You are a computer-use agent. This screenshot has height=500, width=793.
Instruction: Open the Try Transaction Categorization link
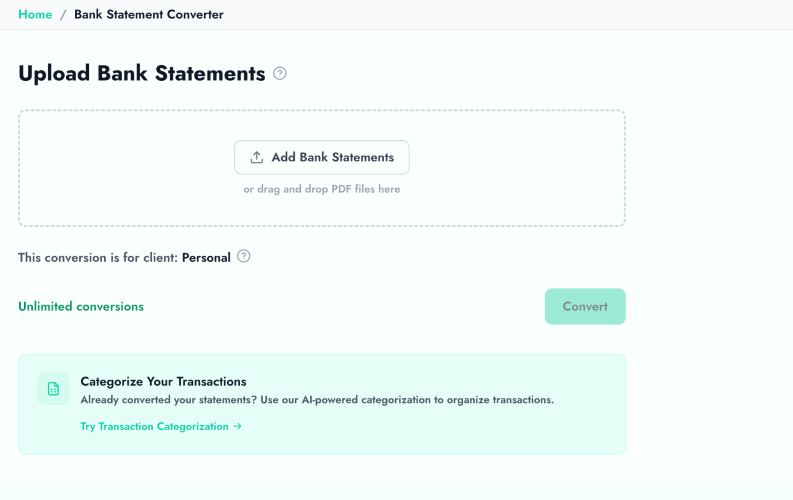point(155,427)
